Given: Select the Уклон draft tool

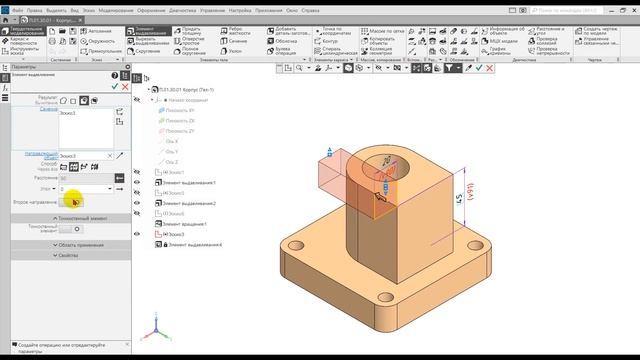Looking at the screenshot, I should click(231, 51).
